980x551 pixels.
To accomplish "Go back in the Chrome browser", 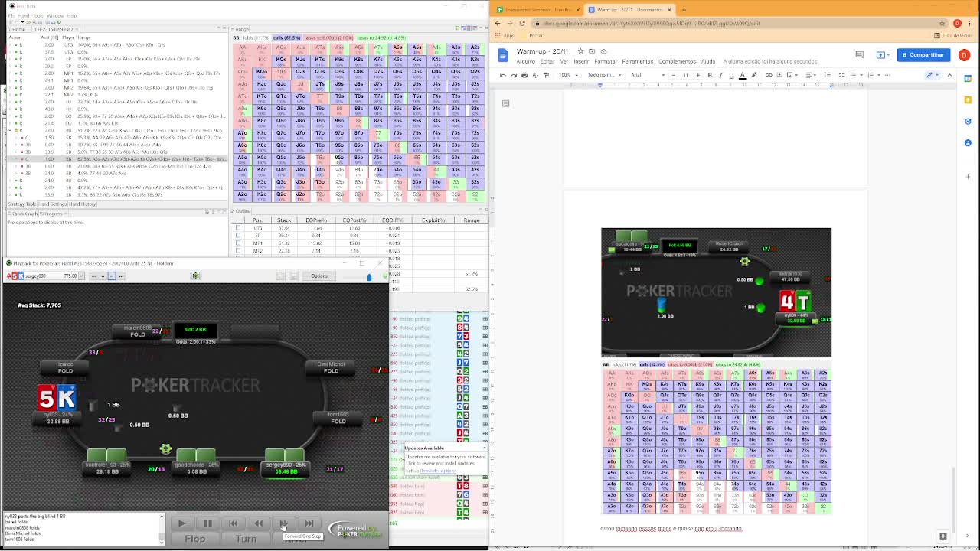I will click(x=498, y=23).
